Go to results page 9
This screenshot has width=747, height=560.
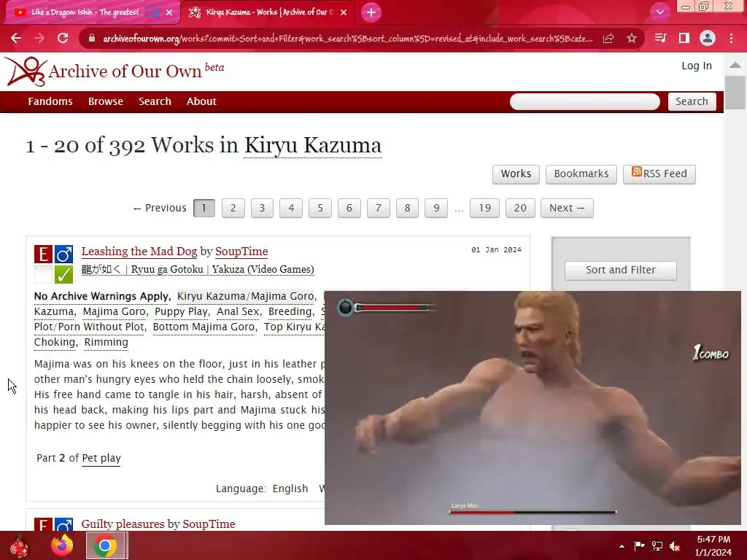(x=436, y=208)
